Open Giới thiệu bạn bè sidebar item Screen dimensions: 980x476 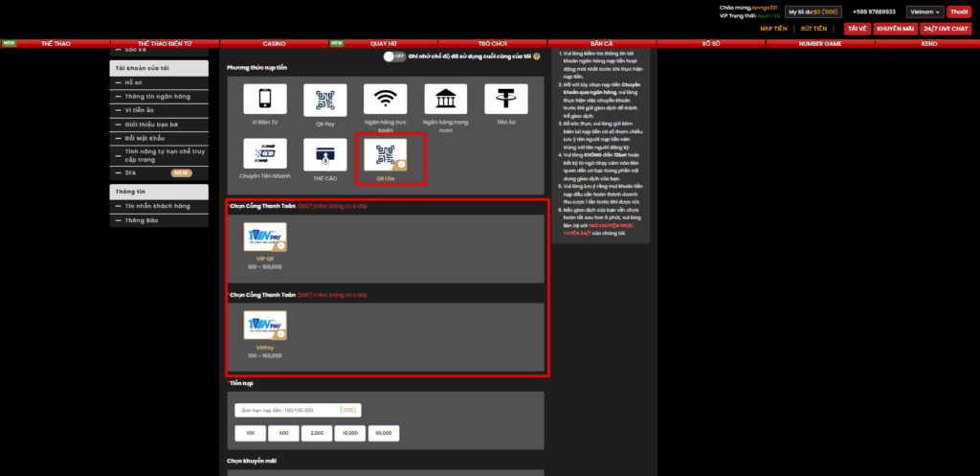coord(159,124)
